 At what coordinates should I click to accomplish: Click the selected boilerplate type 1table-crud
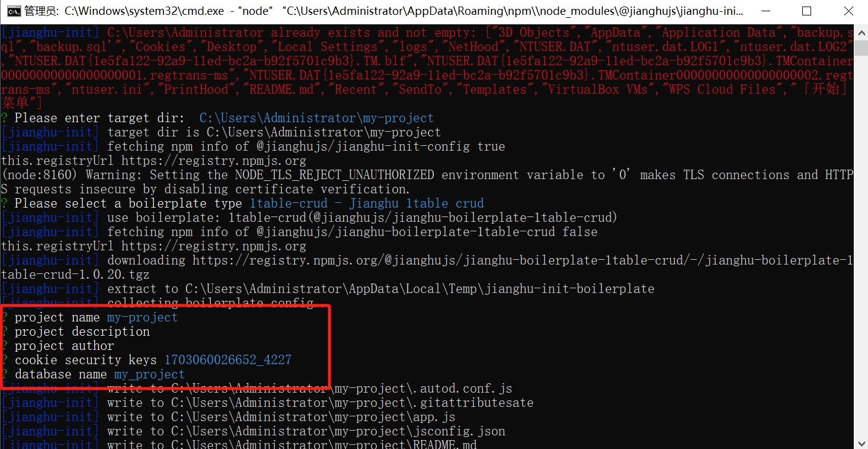[x=288, y=203]
